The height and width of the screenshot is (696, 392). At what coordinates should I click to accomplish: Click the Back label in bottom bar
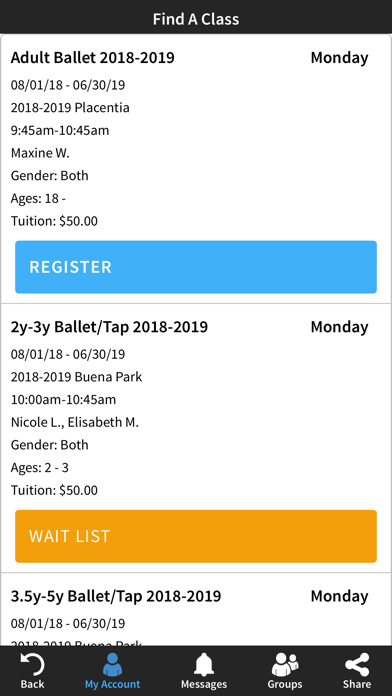point(32,684)
